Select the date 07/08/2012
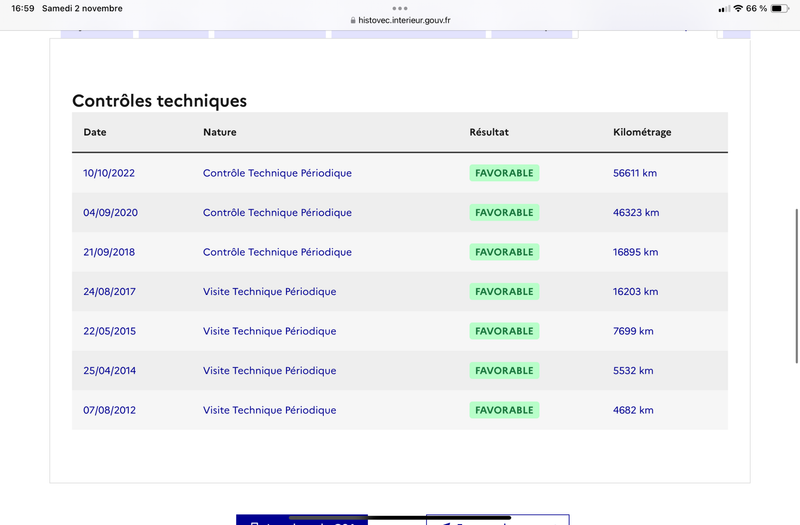The image size is (800, 525). tap(109, 410)
